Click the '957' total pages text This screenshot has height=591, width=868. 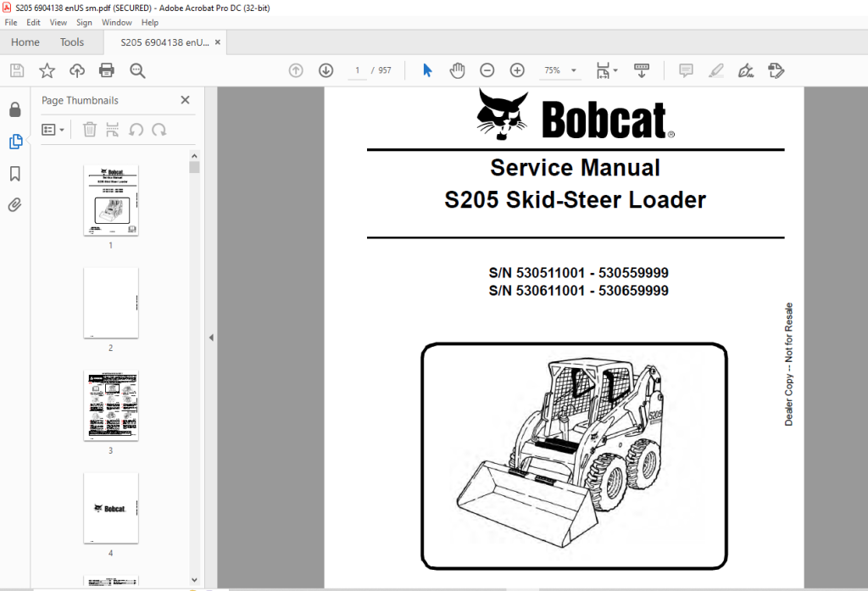coord(385,70)
